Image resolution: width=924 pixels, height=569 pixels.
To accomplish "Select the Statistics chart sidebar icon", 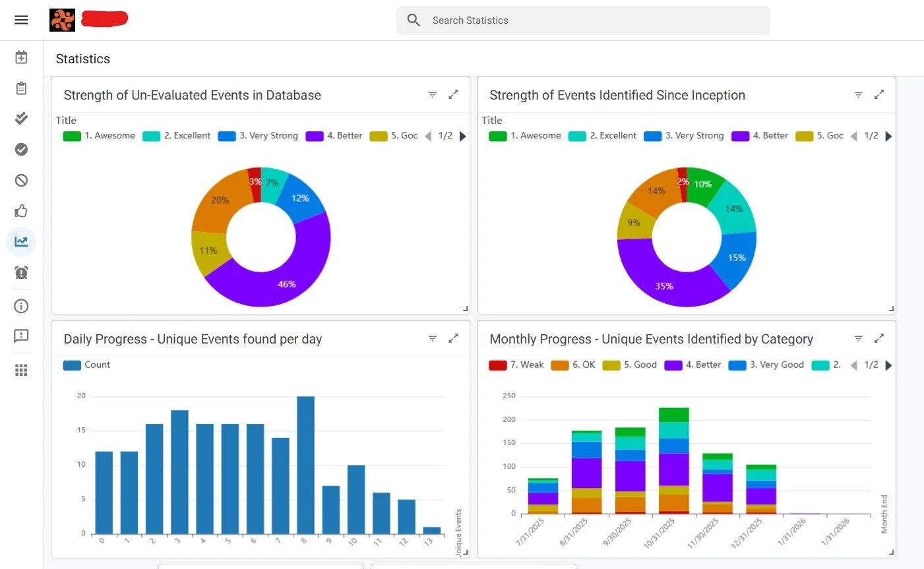I will point(21,241).
